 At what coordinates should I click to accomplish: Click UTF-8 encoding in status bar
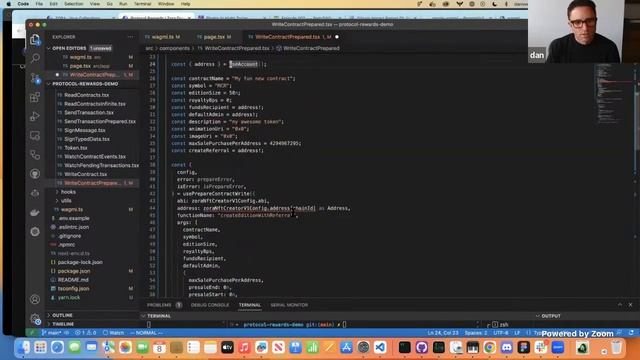[501, 333]
